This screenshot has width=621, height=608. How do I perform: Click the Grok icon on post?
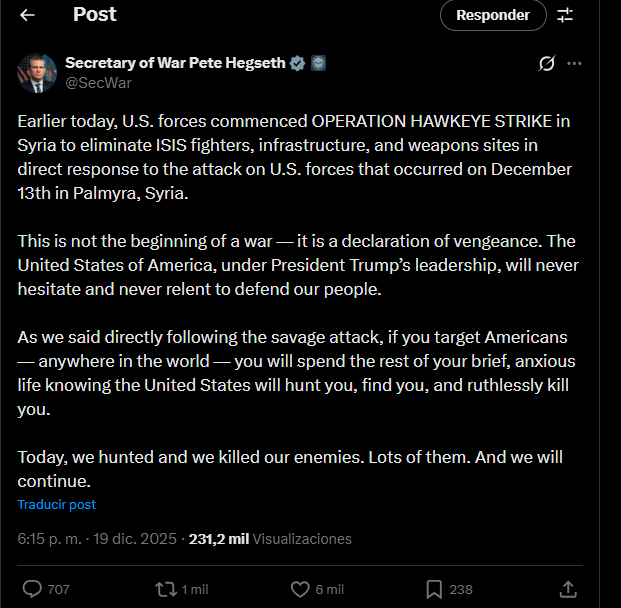(547, 64)
